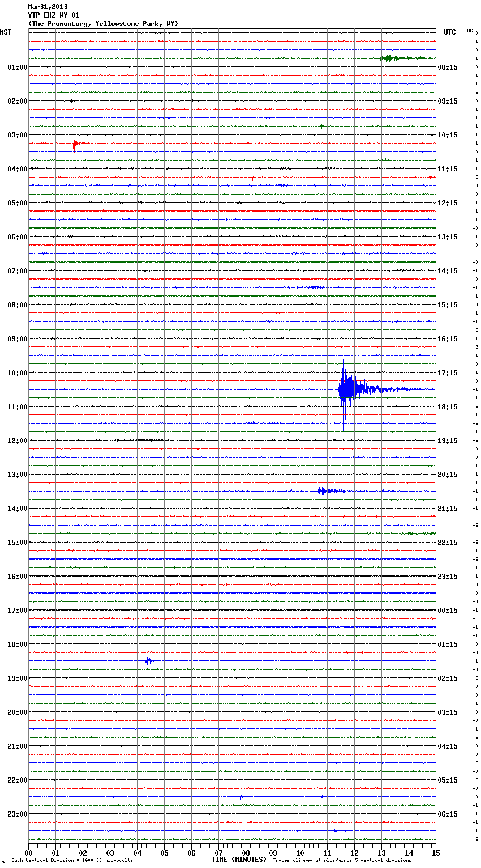Click the 09:15 UTC time label
Viewport: 481px width, 868px height.
click(448, 101)
